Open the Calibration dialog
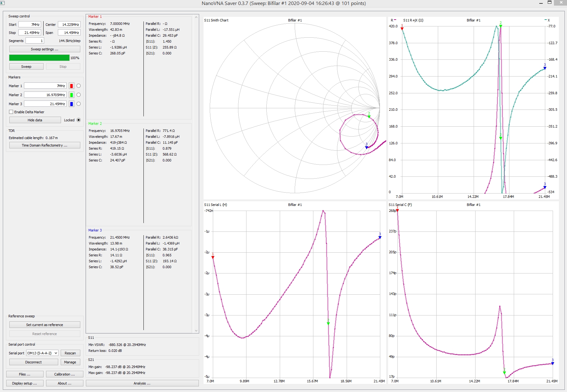 64,374
